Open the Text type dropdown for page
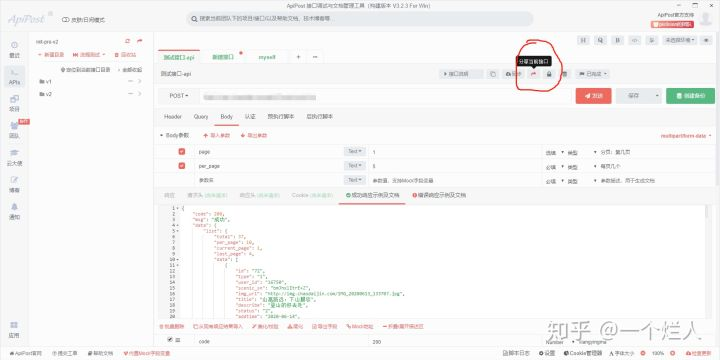 (354, 152)
